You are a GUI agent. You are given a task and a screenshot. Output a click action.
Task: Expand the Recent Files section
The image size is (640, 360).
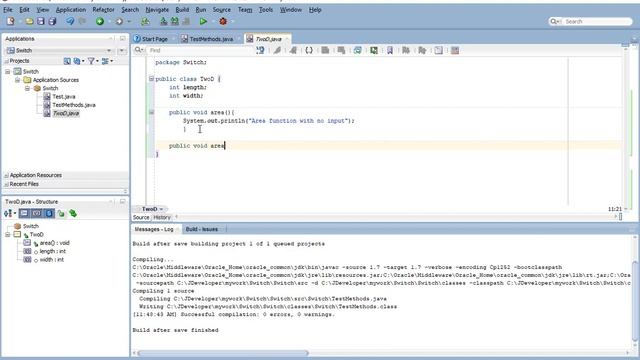point(6,184)
